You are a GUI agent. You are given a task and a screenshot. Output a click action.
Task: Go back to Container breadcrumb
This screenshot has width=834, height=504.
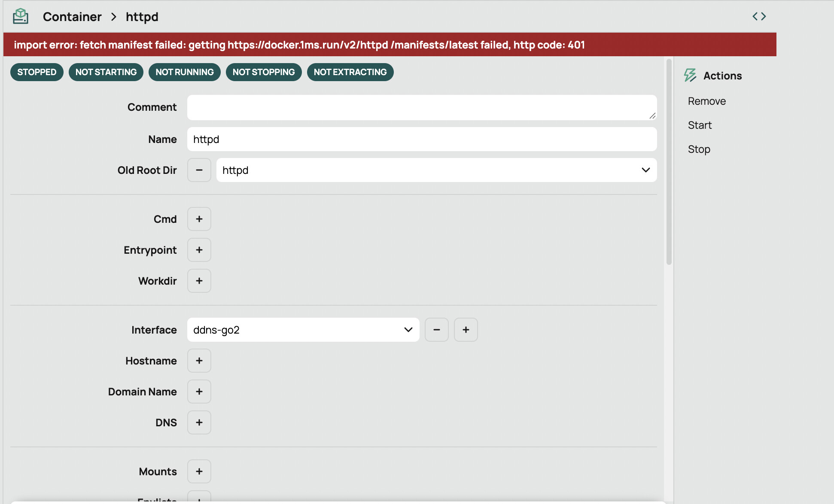pos(72,17)
